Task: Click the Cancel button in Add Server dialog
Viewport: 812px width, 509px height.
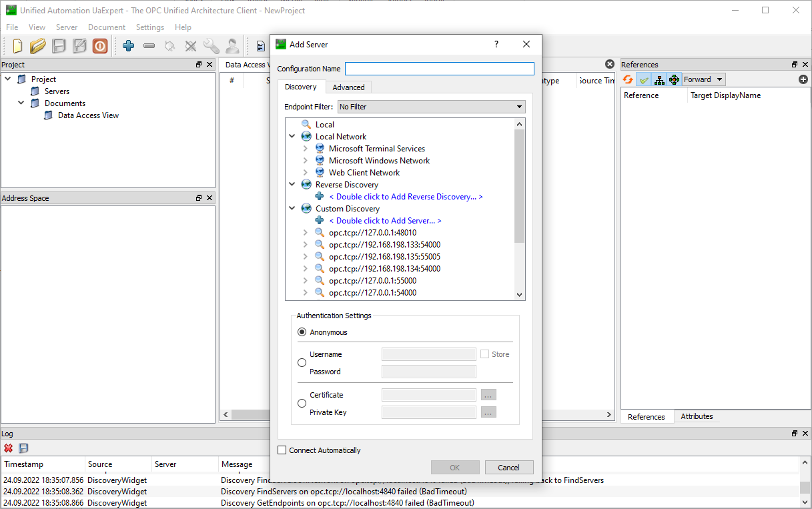Action: (x=509, y=468)
